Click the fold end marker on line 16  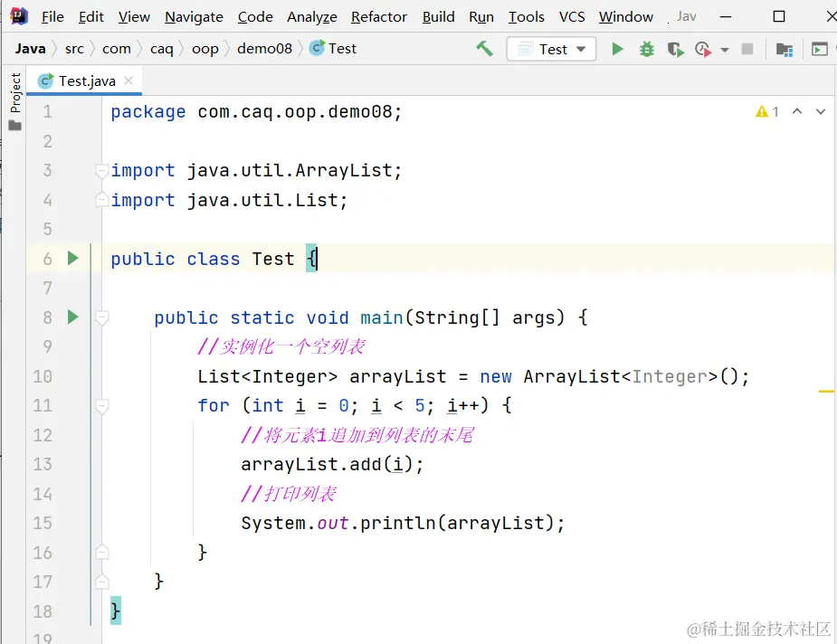[101, 553]
